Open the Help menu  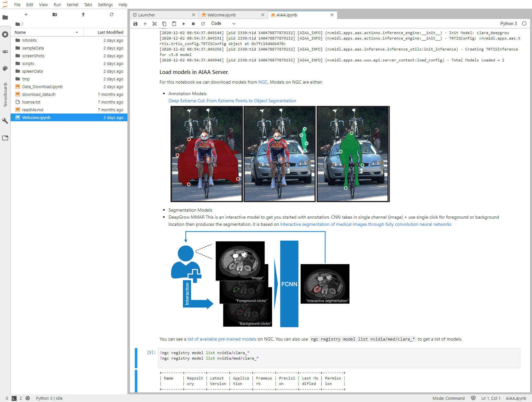[x=123, y=5]
